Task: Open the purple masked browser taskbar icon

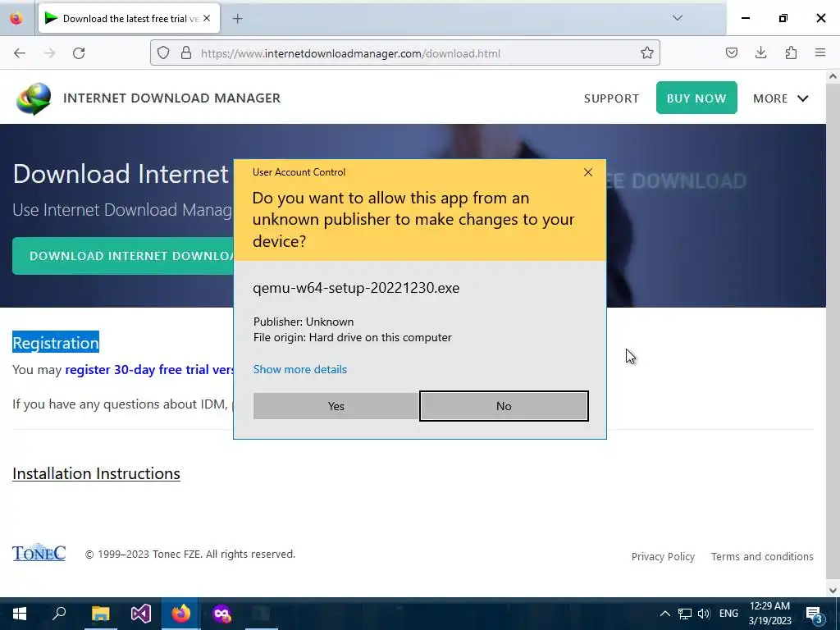Action: [221, 614]
